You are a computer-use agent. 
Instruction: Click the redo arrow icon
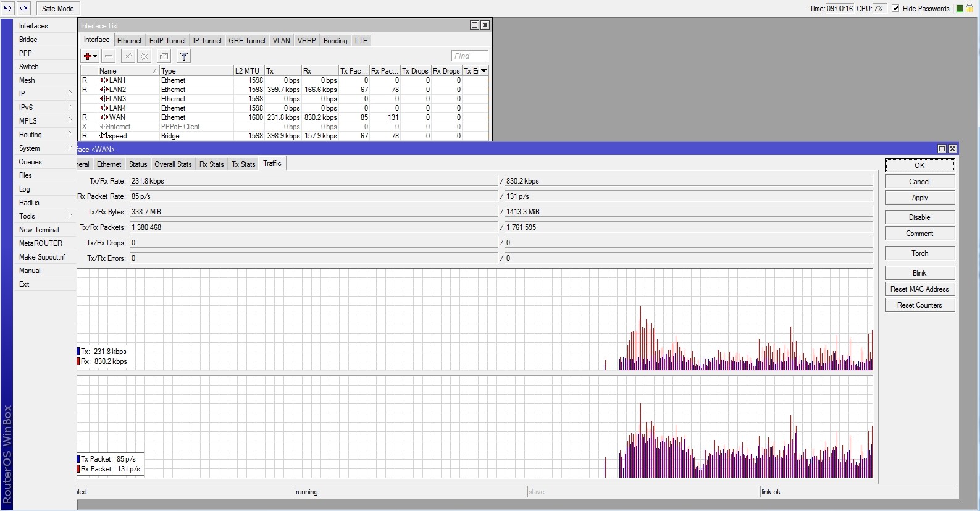pyautogui.click(x=23, y=8)
